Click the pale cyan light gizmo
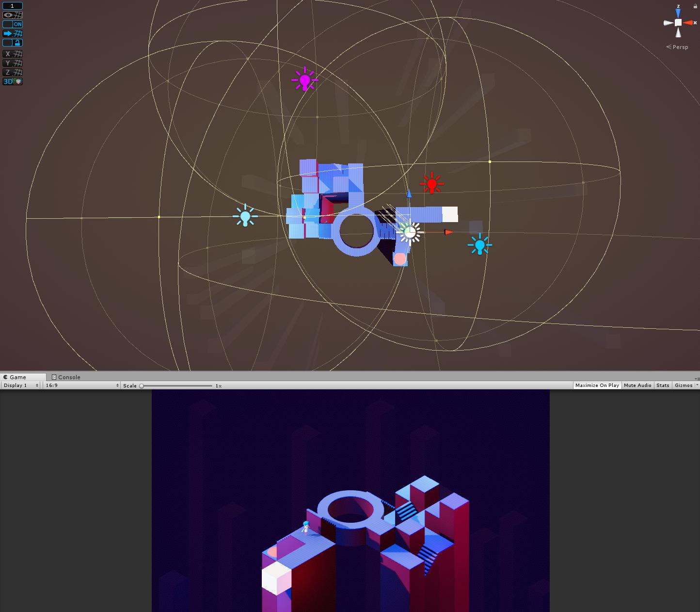The height and width of the screenshot is (612, 700). pos(245,216)
